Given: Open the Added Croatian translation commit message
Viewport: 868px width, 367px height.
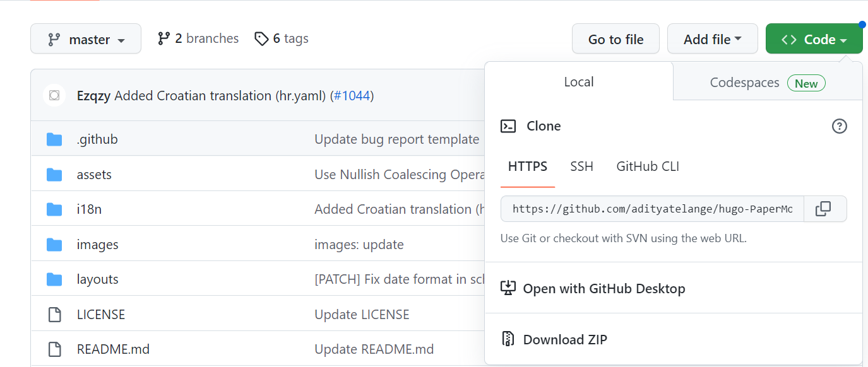Looking at the screenshot, I should tap(220, 96).
